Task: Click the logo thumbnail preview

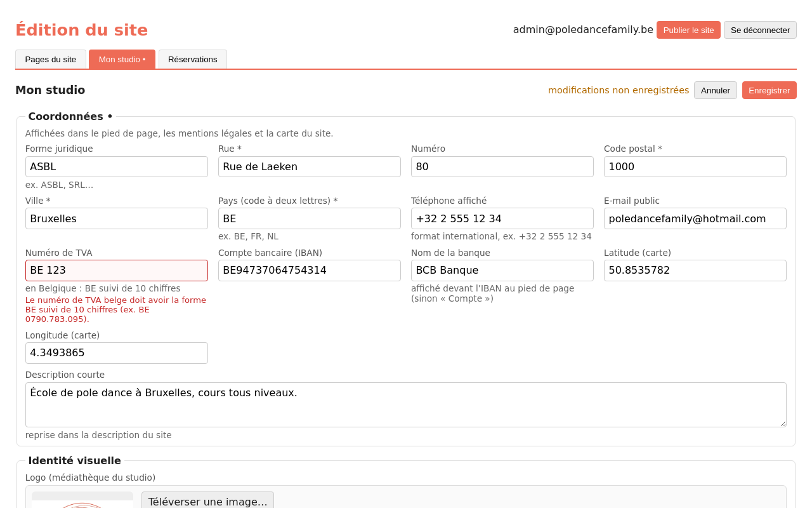Action: (82, 500)
